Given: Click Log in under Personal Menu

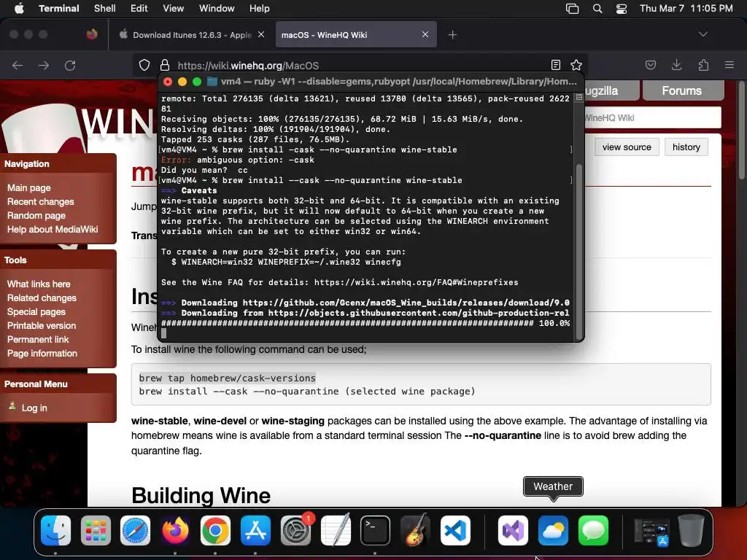Looking at the screenshot, I should (34, 408).
